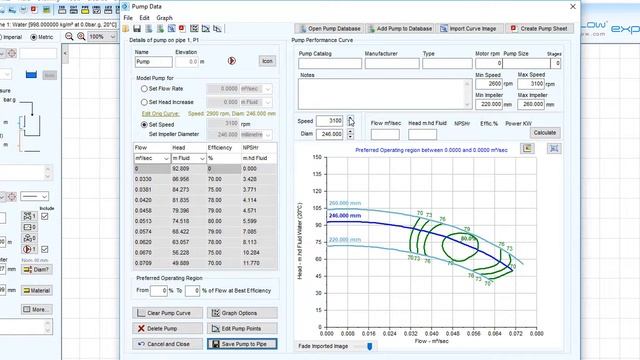This screenshot has width=640, height=360.
Task: Select the Set Speed radio button
Action: point(144,124)
